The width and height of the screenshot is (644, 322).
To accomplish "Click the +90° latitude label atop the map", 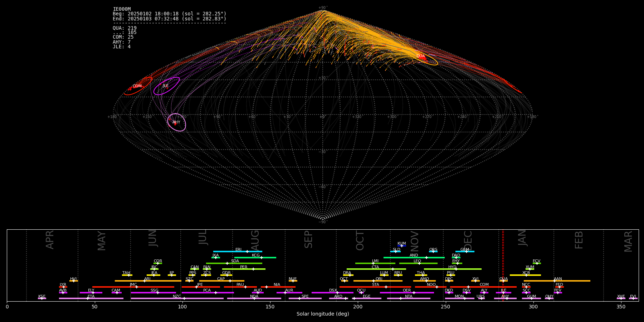I will [323, 8].
